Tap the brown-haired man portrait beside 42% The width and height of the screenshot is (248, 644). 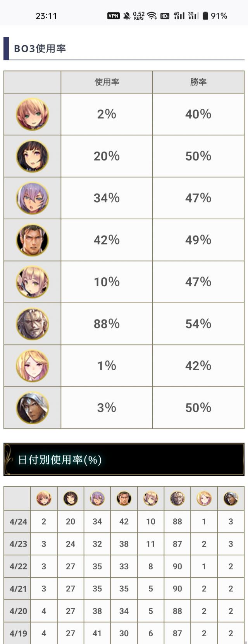click(x=33, y=240)
